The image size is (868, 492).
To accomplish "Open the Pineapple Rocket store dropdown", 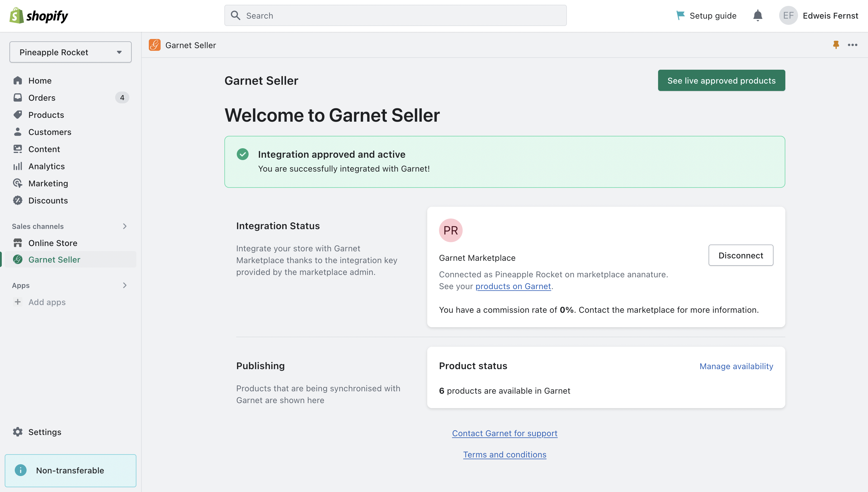I will 70,52.
